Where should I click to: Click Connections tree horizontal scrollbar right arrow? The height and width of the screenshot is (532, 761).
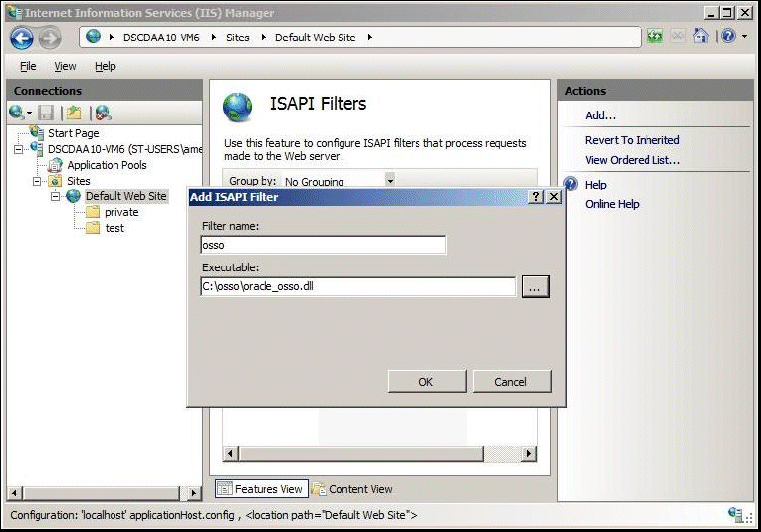click(x=194, y=493)
